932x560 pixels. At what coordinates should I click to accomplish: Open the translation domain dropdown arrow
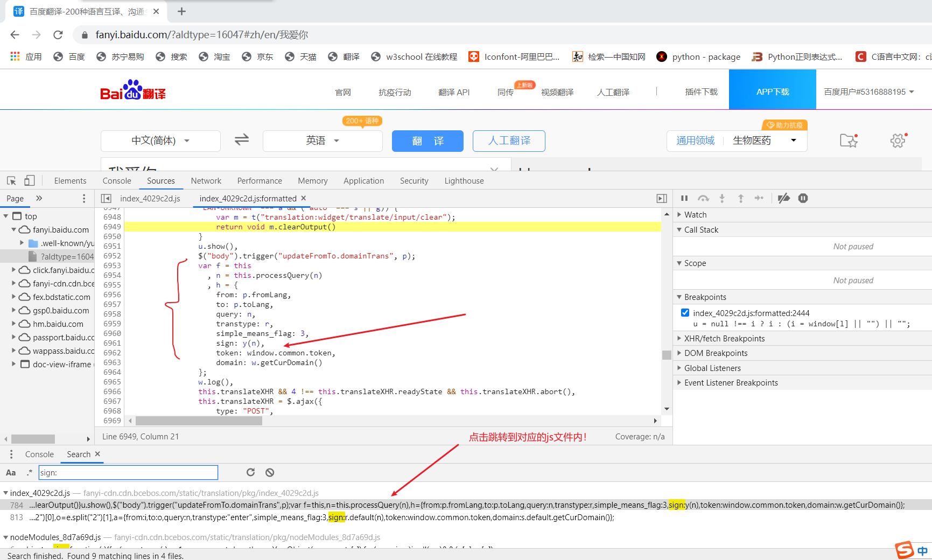[794, 141]
